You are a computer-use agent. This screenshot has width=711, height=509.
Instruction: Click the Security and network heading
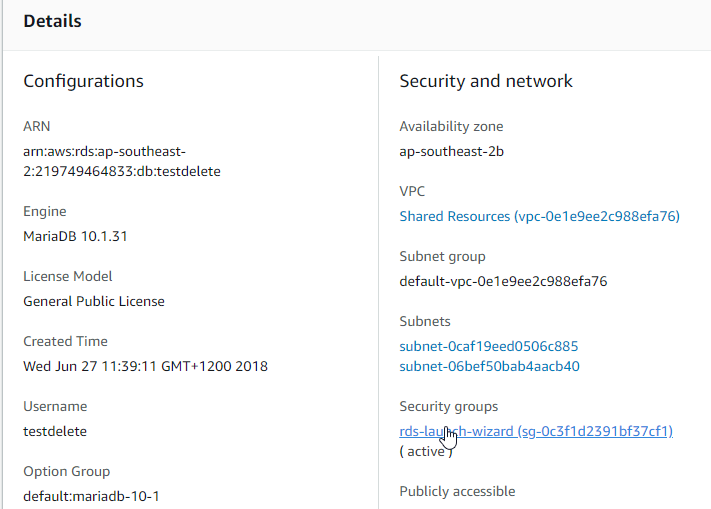click(486, 81)
